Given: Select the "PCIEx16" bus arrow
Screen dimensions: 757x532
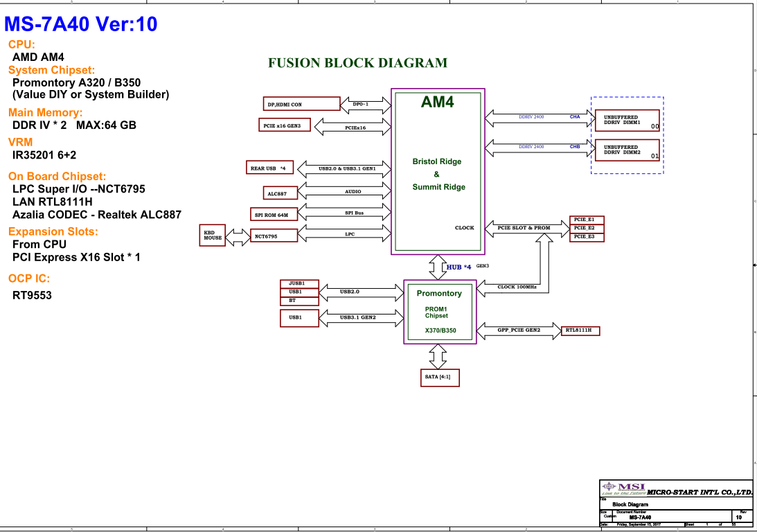Looking at the screenshot, I should coord(353,127).
